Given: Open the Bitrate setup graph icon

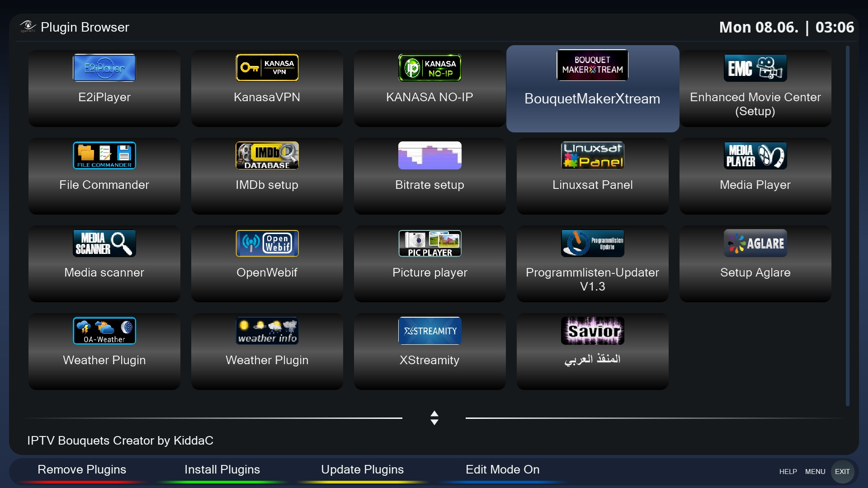Looking at the screenshot, I should pyautogui.click(x=430, y=155).
